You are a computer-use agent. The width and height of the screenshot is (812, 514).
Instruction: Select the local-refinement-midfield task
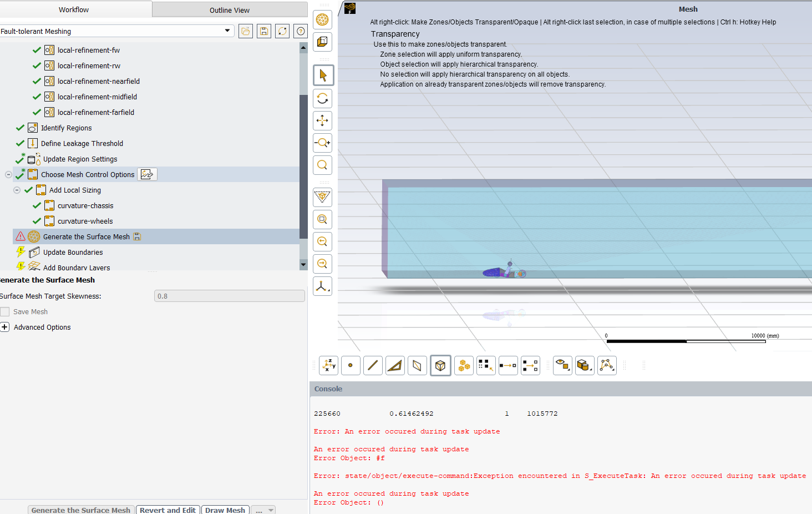click(x=97, y=97)
